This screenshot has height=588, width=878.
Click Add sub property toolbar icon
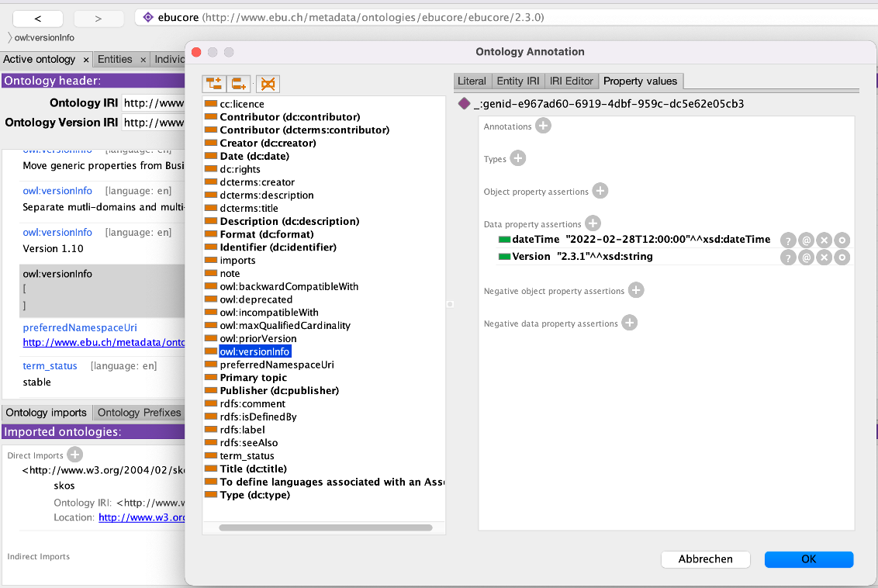(x=214, y=84)
